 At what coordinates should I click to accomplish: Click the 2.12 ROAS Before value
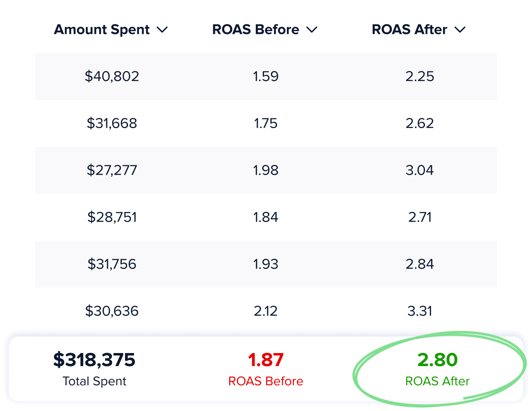click(266, 311)
